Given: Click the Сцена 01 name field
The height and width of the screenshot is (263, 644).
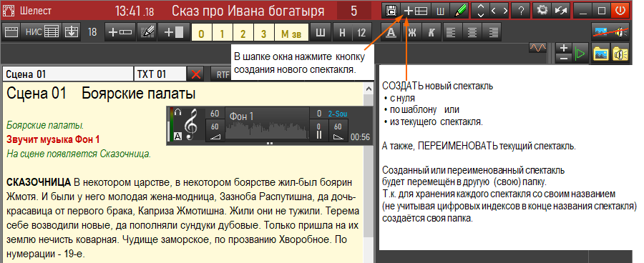Looking at the screenshot, I should (x=68, y=74).
